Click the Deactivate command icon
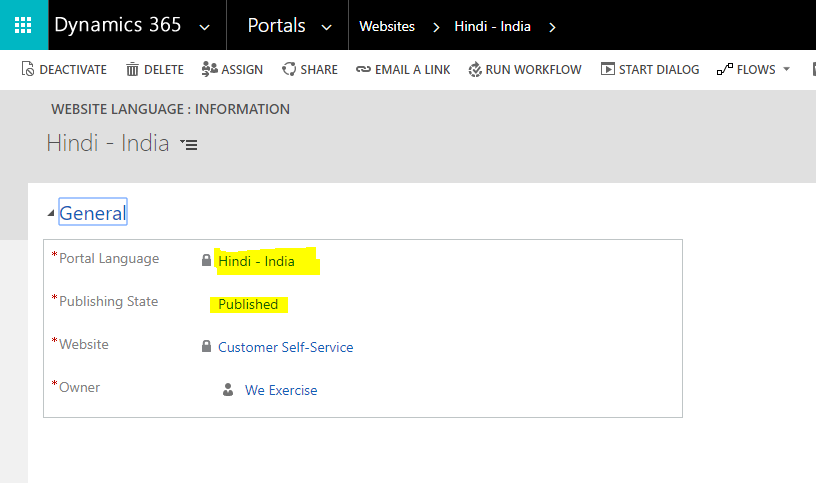816x483 pixels. click(x=28, y=69)
